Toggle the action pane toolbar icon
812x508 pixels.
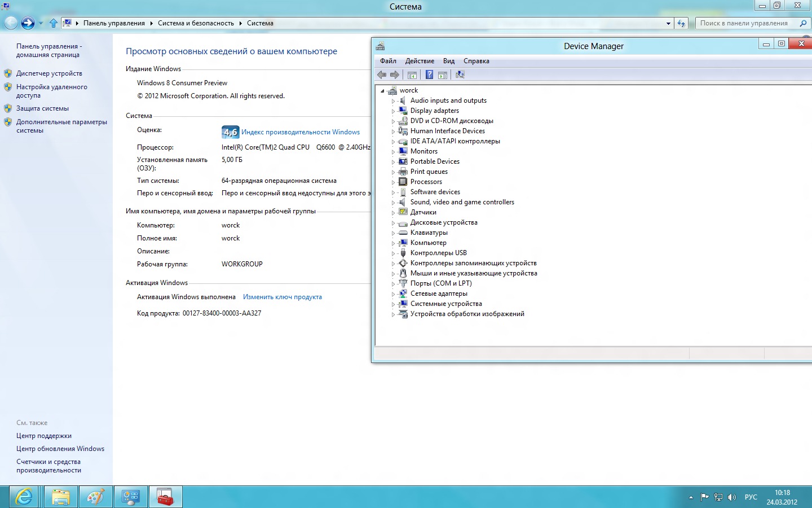443,75
